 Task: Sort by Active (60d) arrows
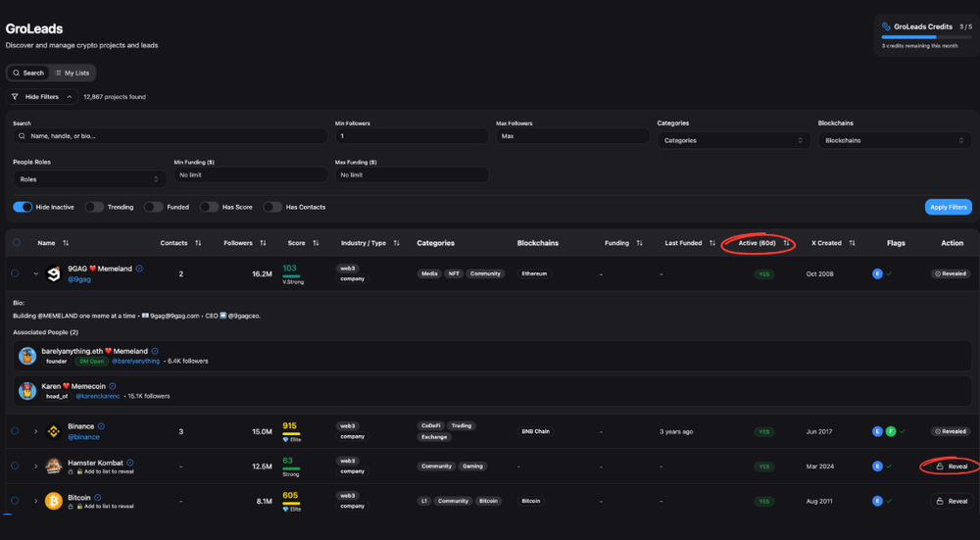[786, 243]
